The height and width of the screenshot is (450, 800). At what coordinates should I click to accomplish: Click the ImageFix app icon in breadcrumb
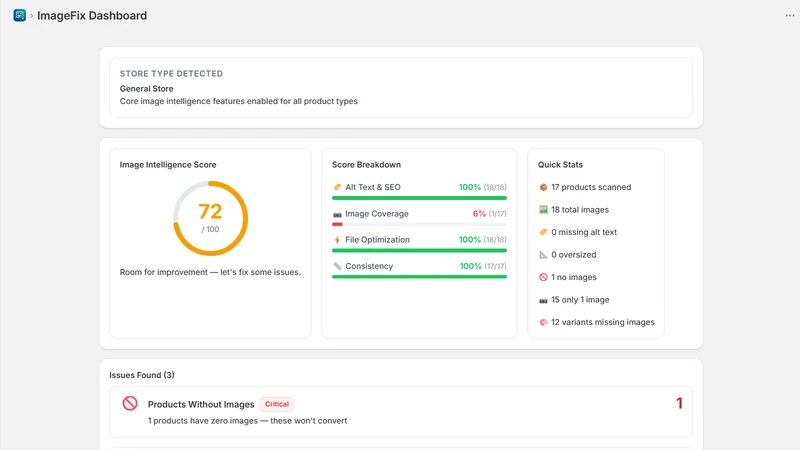click(x=19, y=15)
